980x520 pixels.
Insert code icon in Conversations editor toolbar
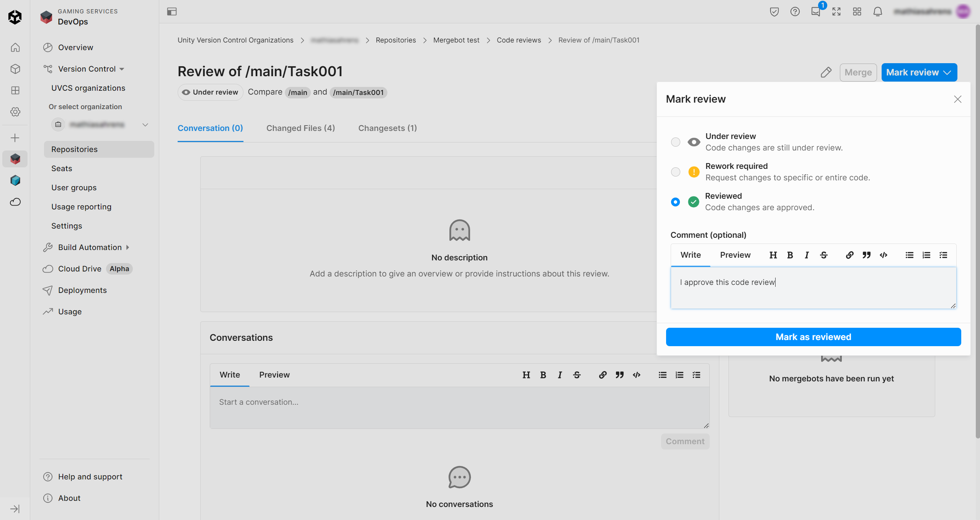pos(637,375)
